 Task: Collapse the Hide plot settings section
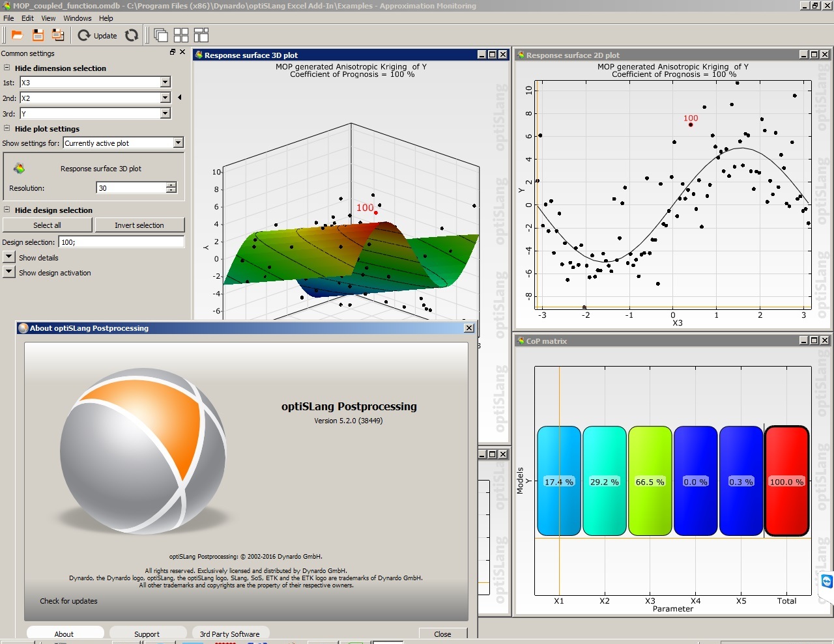(7, 128)
